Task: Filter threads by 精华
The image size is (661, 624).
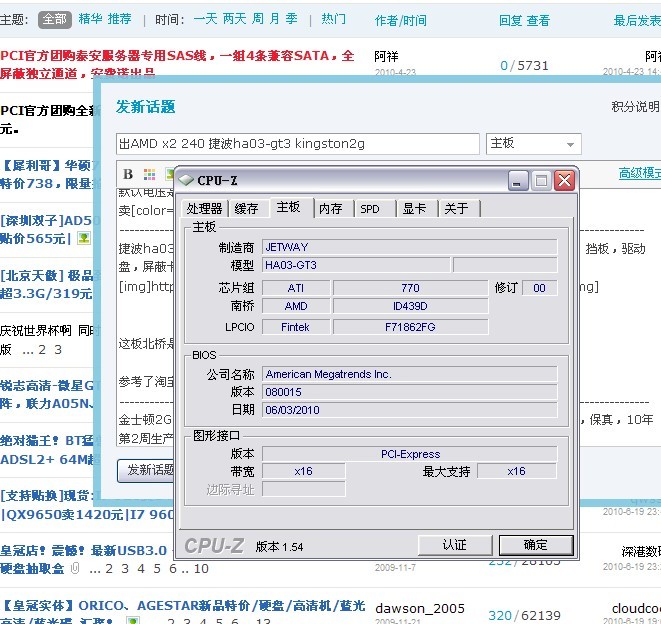Action: coord(89,19)
